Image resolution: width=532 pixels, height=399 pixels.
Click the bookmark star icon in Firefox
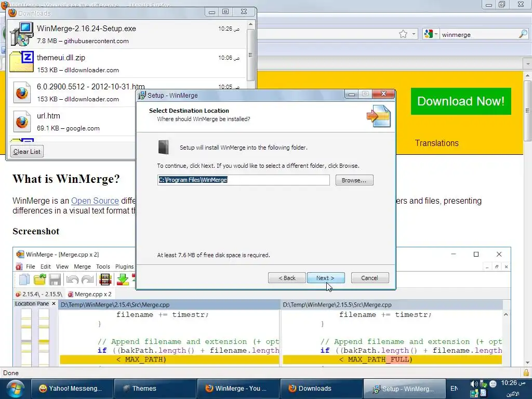pyautogui.click(x=403, y=34)
